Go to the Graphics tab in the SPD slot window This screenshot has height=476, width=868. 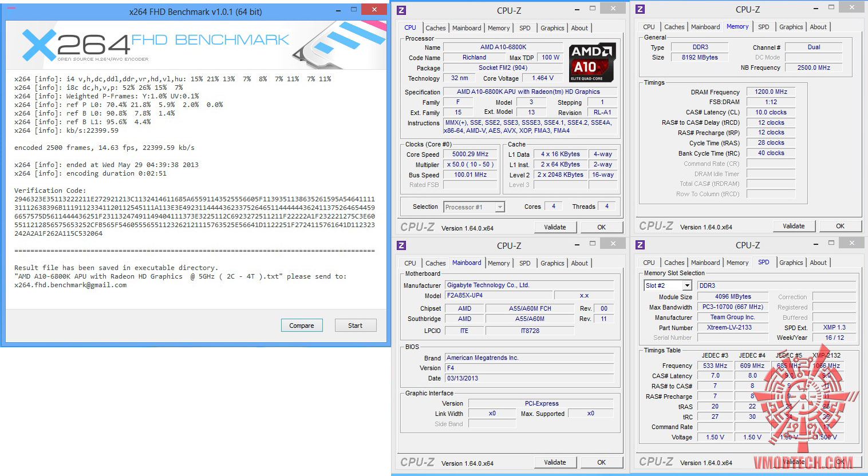[x=791, y=263]
